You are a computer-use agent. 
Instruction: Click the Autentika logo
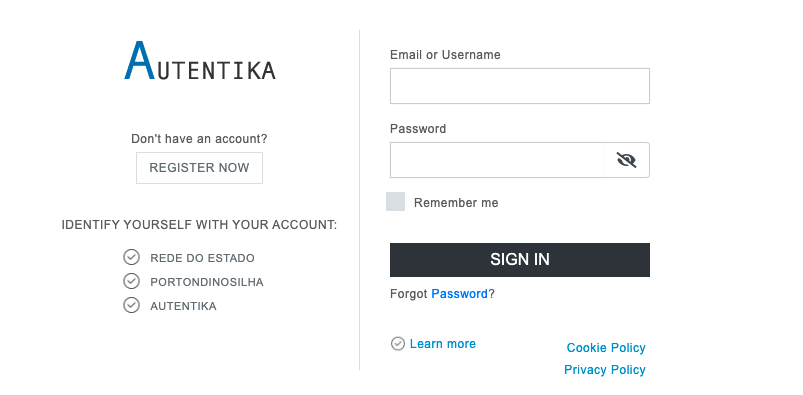[x=200, y=61]
